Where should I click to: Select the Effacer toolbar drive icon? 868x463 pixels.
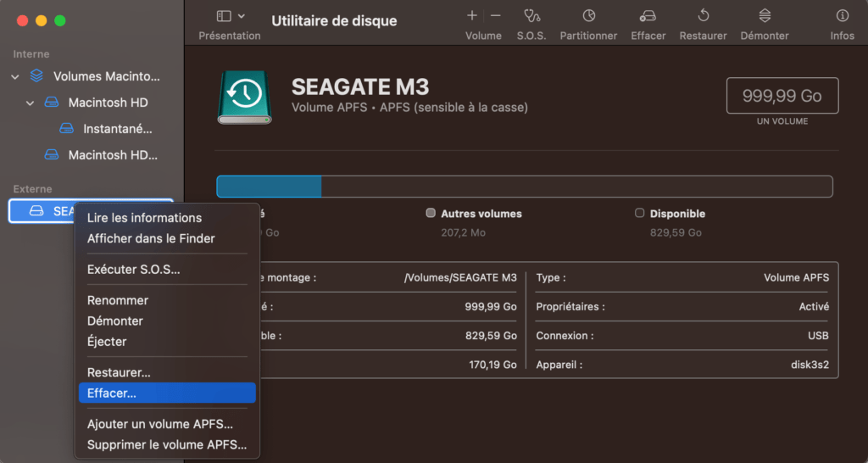pyautogui.click(x=648, y=15)
